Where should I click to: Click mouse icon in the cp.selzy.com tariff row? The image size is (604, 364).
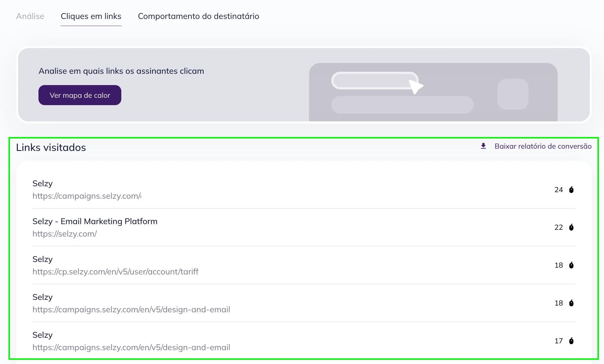coord(571,265)
